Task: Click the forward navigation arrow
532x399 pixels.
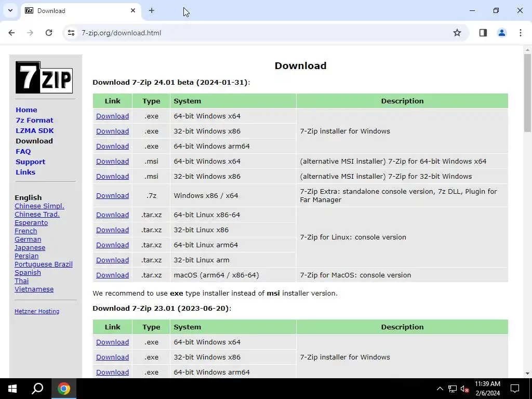Action: [30, 33]
